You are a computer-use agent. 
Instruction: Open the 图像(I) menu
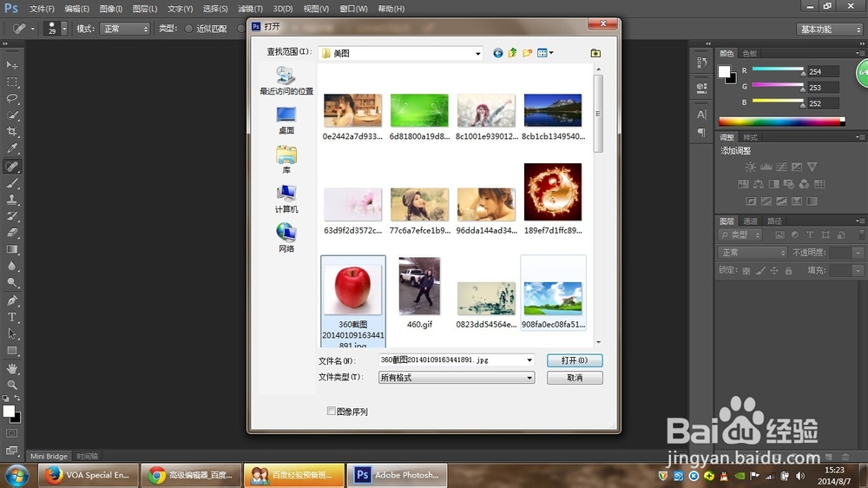coord(111,9)
